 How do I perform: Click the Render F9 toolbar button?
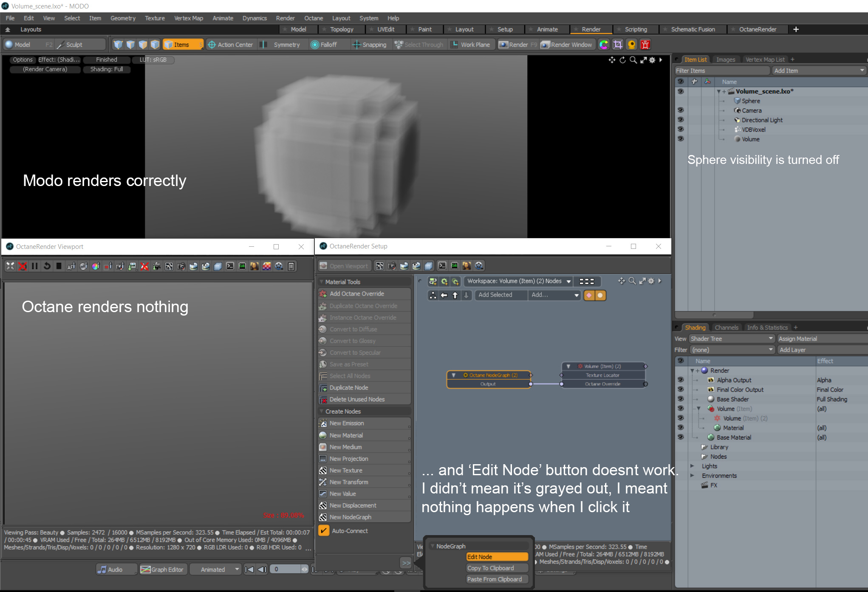(517, 45)
